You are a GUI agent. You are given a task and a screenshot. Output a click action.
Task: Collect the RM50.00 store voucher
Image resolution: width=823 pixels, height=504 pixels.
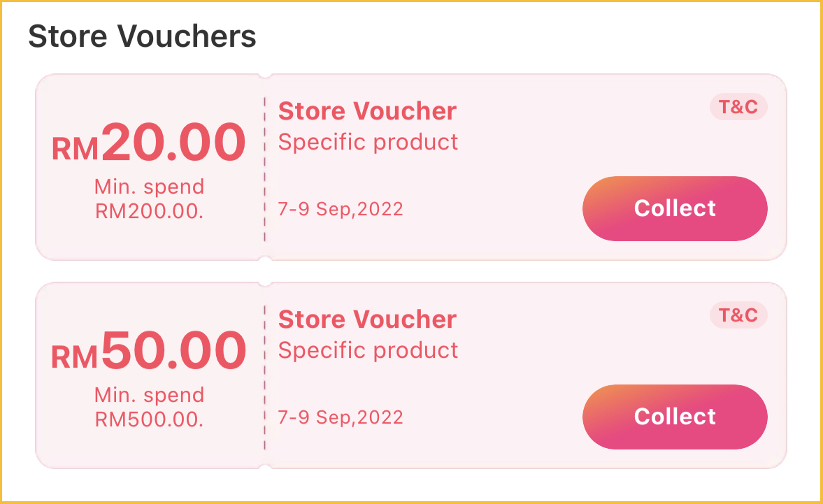coord(675,417)
